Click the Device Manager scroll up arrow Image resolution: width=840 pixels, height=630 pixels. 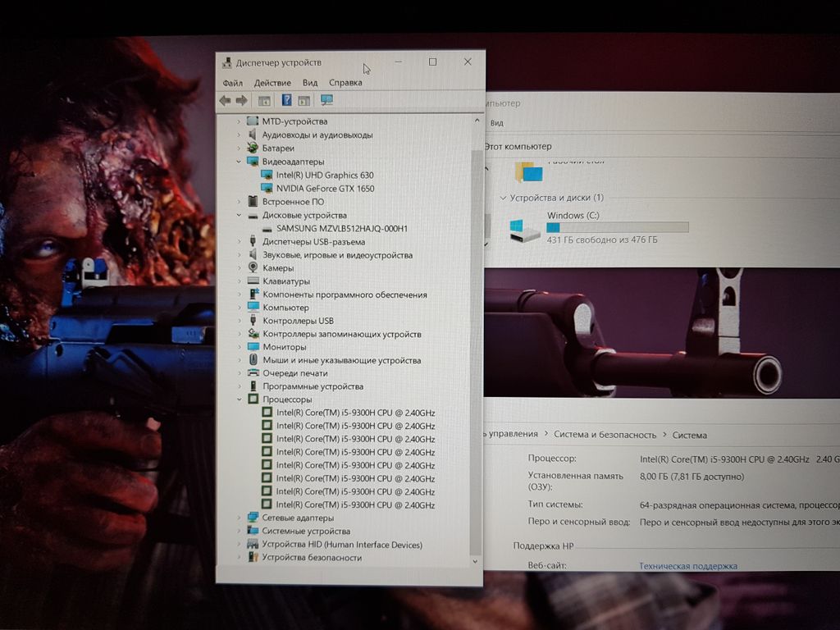[477, 121]
